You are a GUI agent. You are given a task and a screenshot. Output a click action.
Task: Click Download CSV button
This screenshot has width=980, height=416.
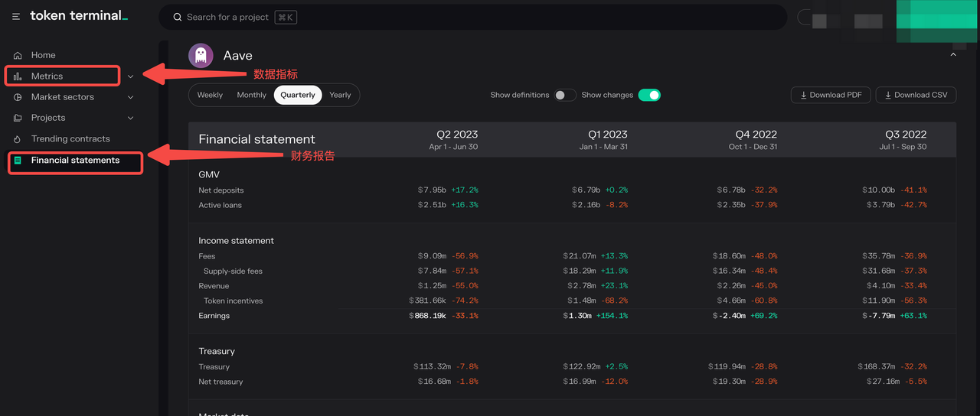916,95
